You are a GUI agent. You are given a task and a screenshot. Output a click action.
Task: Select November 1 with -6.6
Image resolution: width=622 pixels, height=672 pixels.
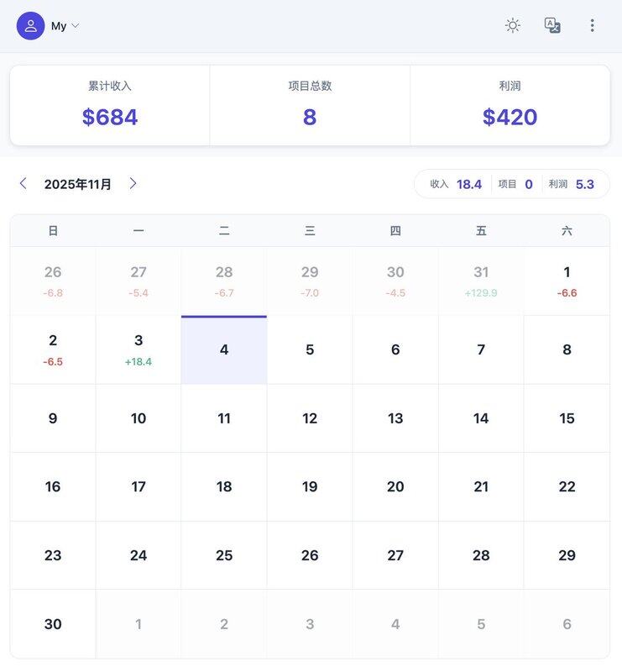pos(567,281)
